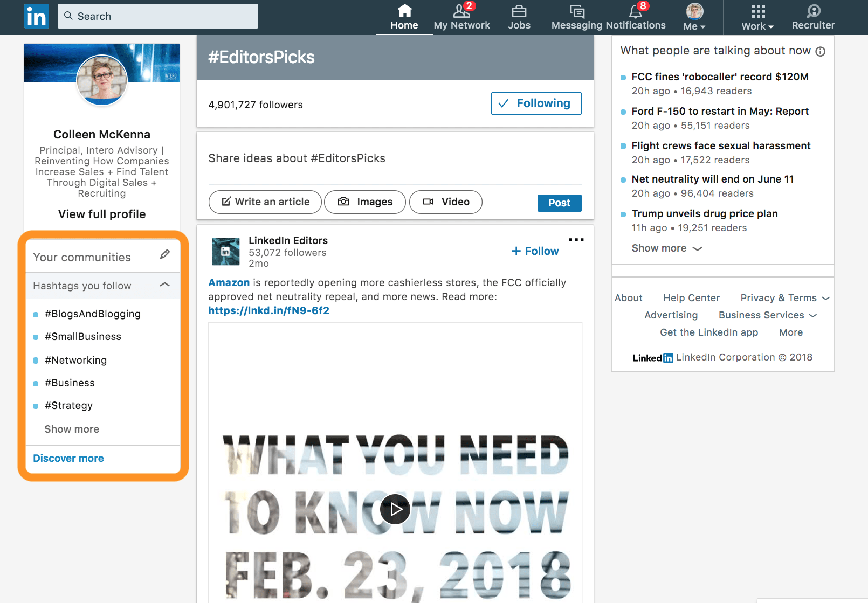
Task: Open the Messaging icon
Action: pos(577,12)
